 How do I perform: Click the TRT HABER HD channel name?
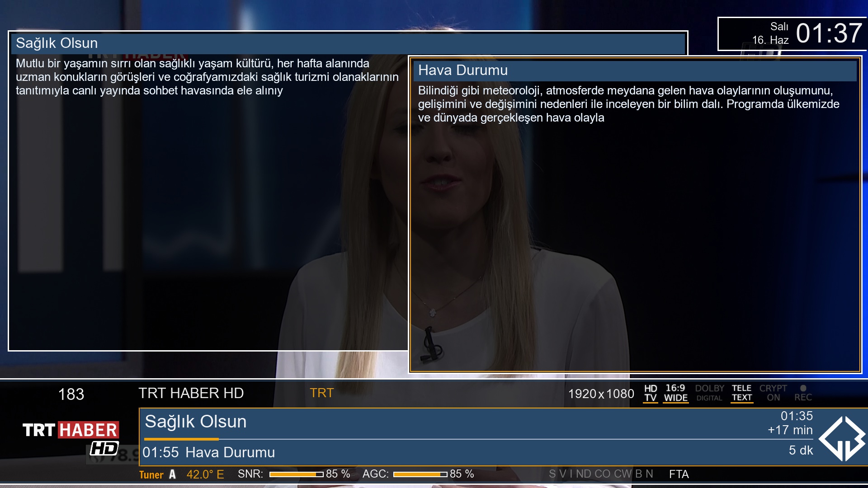[191, 393]
